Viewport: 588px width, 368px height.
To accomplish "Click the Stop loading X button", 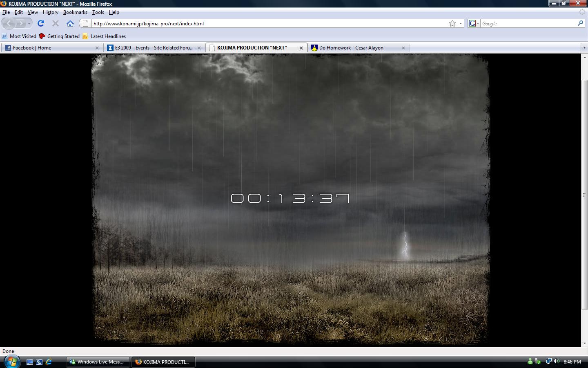I will (x=56, y=23).
